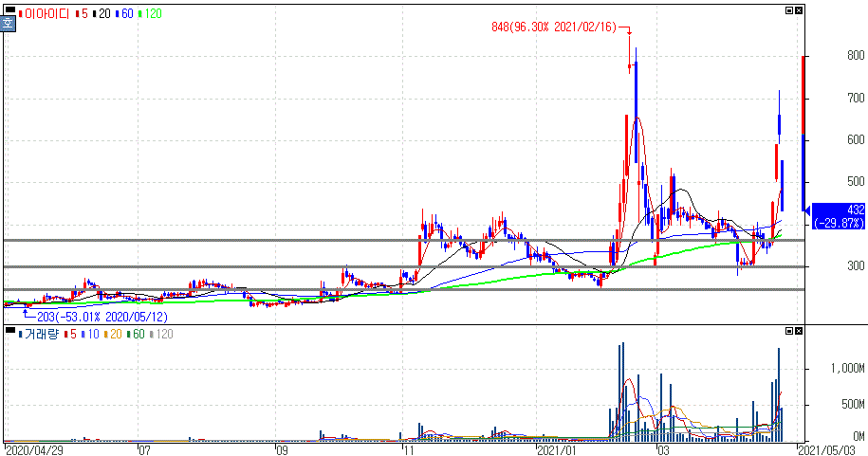Click the 500 price axis label
The width and height of the screenshot is (868, 456).
point(856,181)
